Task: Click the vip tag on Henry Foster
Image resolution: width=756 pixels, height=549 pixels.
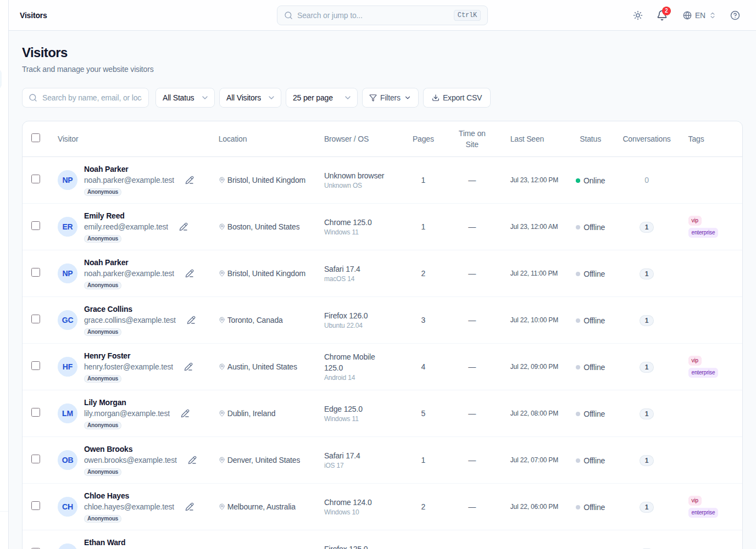Action: (695, 361)
